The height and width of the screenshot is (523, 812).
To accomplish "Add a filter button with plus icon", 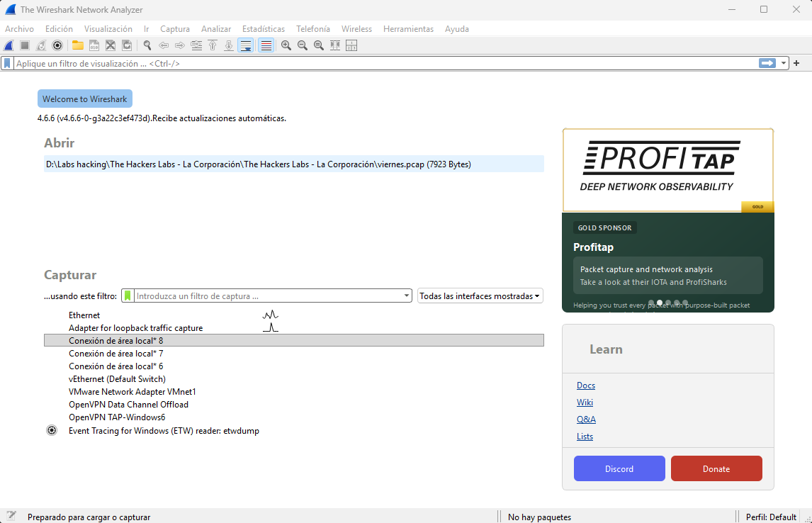I will (796, 63).
